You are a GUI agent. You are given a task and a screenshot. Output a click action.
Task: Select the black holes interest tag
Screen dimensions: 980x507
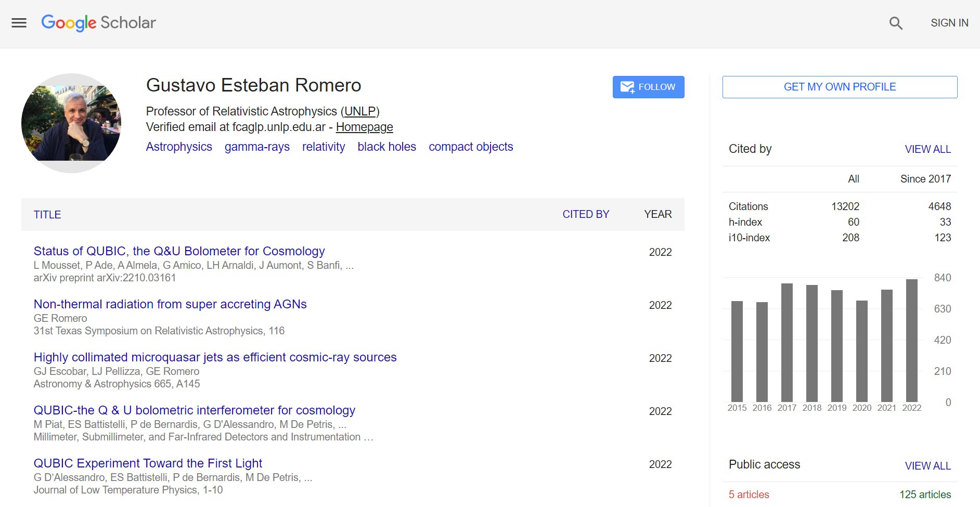[x=386, y=147]
